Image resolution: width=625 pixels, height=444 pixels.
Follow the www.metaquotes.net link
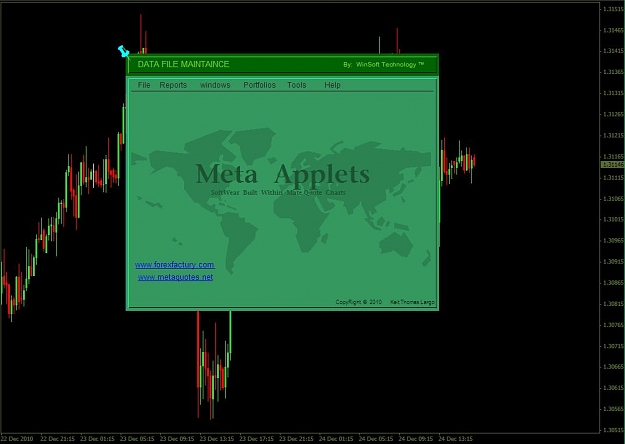coord(175,277)
